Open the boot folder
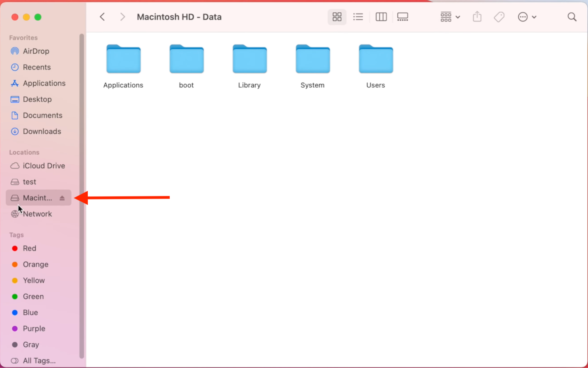Screen dimensions: 588x368 tap(186, 59)
